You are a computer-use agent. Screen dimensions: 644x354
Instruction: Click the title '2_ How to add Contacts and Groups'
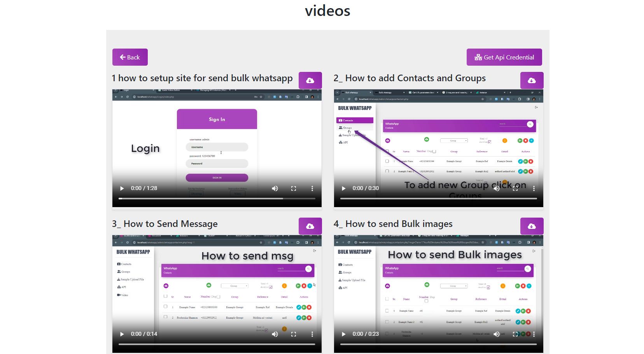click(409, 78)
